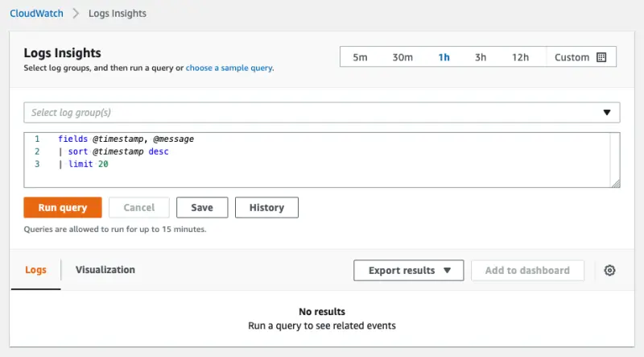This screenshot has height=357, width=644.
Task: Open the settings gear icon
Action: pyautogui.click(x=609, y=271)
